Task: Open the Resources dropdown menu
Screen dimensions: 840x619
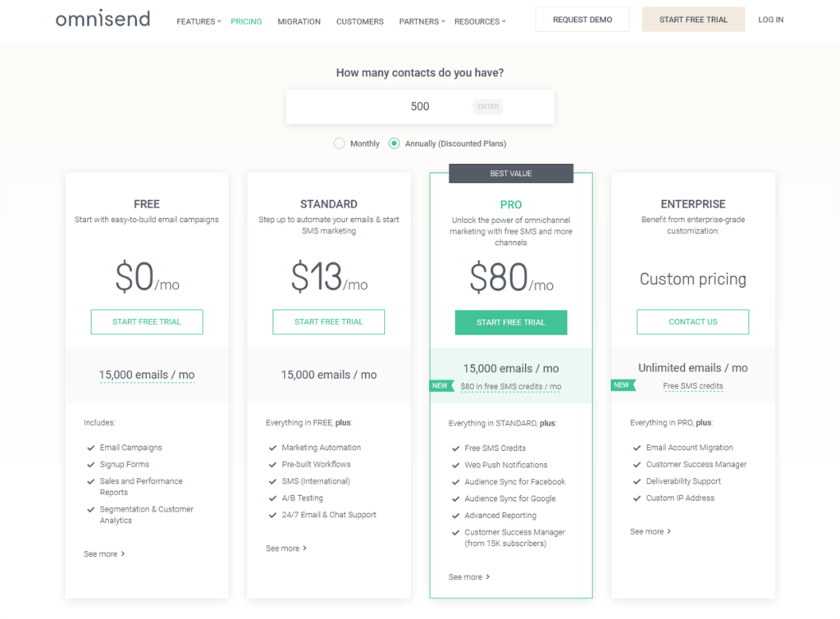Action: [x=480, y=21]
